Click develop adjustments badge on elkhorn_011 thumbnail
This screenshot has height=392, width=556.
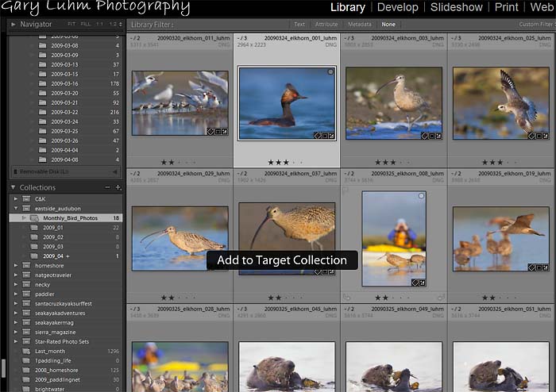click(x=224, y=132)
